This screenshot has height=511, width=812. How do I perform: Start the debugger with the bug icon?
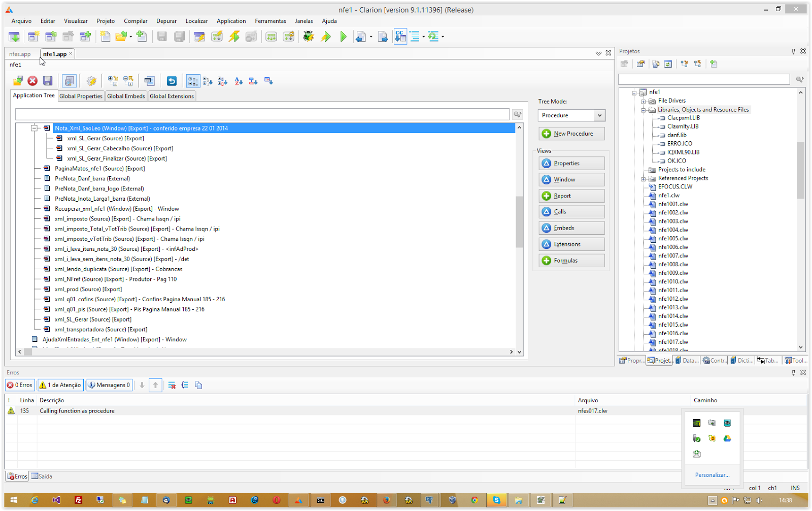click(308, 36)
